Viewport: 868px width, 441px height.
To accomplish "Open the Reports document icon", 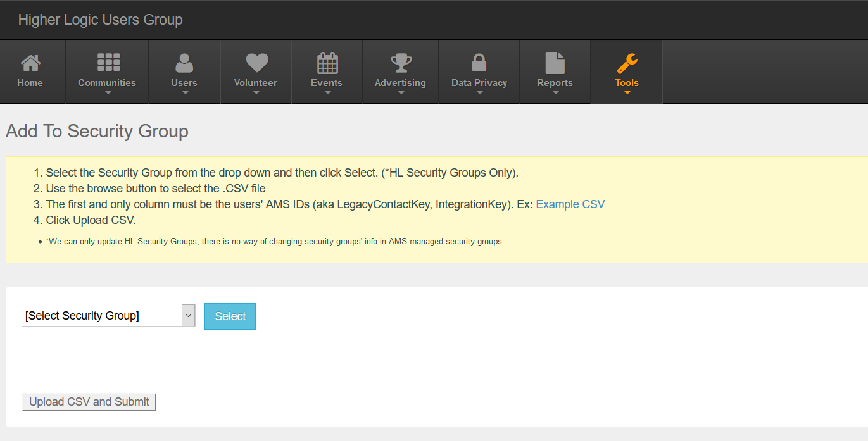I will click(555, 63).
